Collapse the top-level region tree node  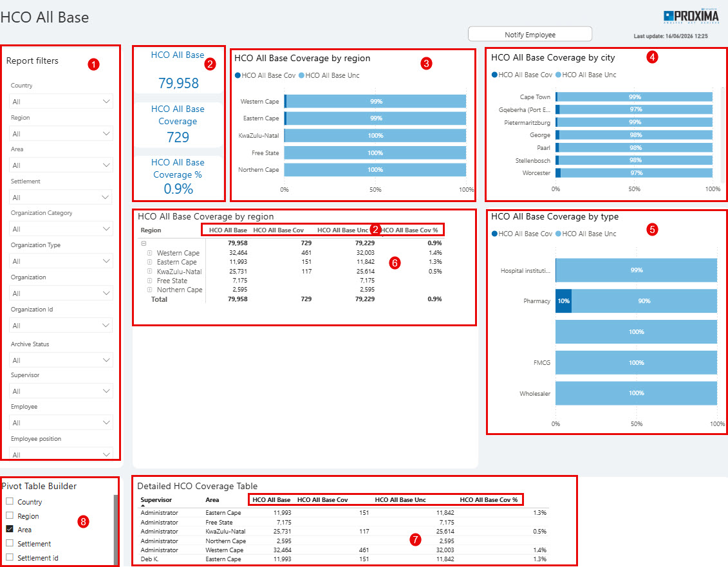(144, 243)
